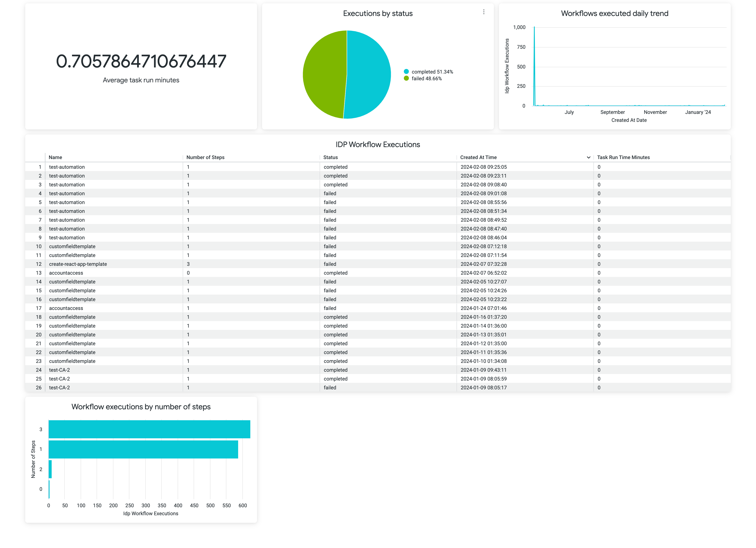Click Task Run Time Minutes header
Viewport: 756px width, 548px height.
click(623, 157)
